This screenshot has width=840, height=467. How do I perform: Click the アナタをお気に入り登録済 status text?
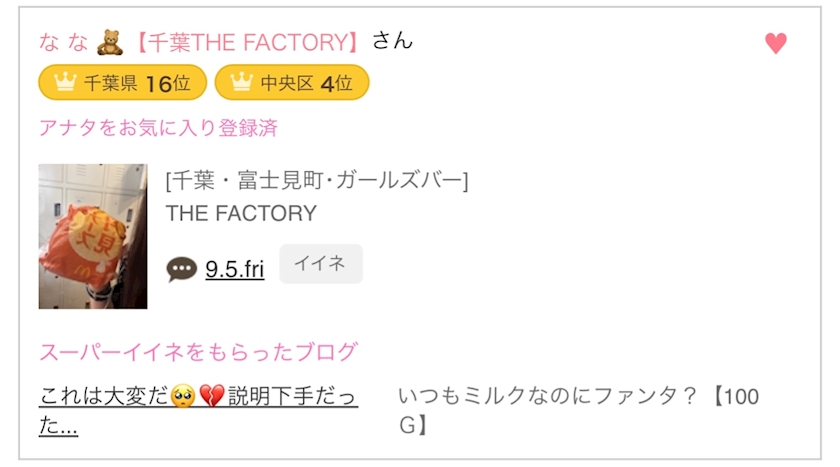click(157, 128)
